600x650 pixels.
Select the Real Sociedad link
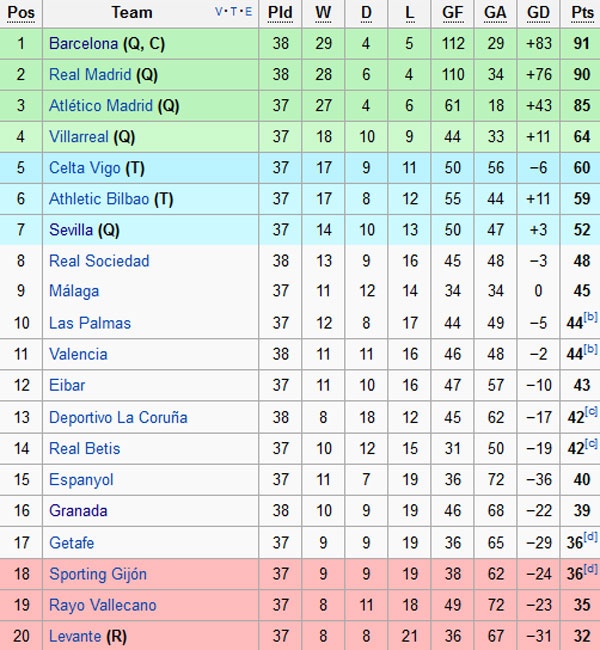point(99,261)
